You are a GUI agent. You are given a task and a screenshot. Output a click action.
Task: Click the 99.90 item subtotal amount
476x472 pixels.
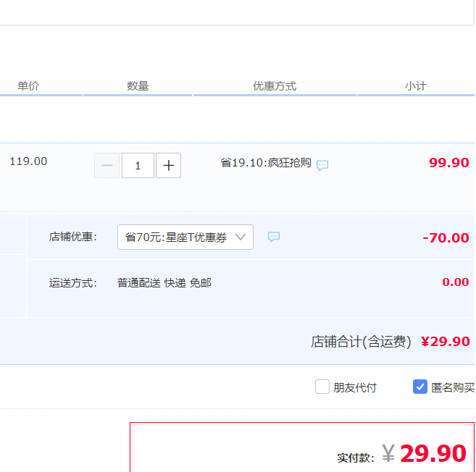(449, 163)
